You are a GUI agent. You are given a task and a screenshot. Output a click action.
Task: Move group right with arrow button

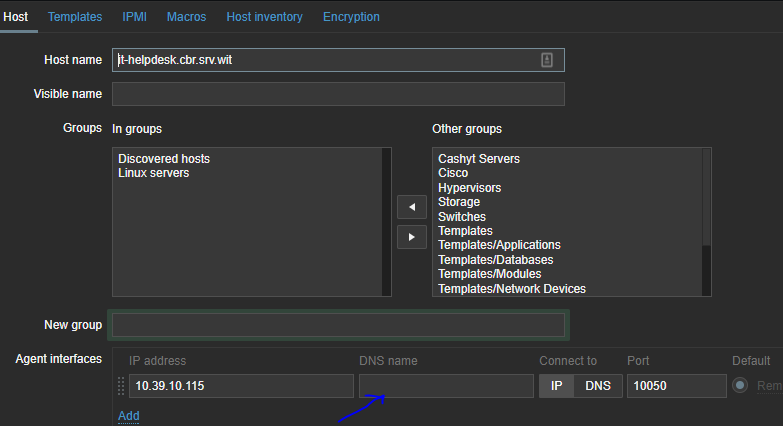click(412, 237)
